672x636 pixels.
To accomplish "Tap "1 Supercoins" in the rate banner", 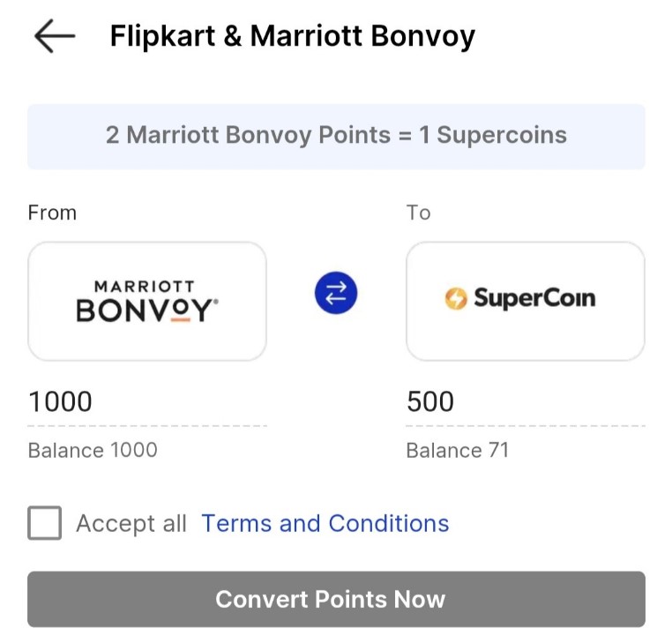I will [502, 135].
